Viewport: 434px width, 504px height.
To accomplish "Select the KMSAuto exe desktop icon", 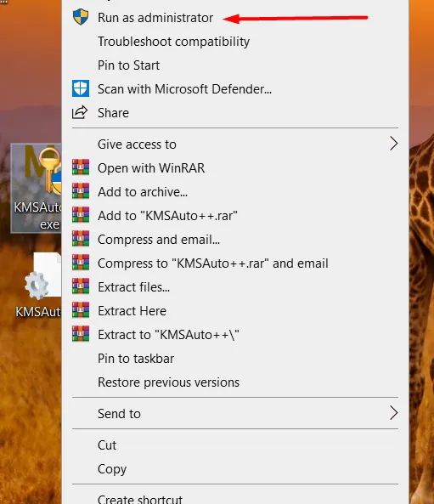I will (x=37, y=188).
